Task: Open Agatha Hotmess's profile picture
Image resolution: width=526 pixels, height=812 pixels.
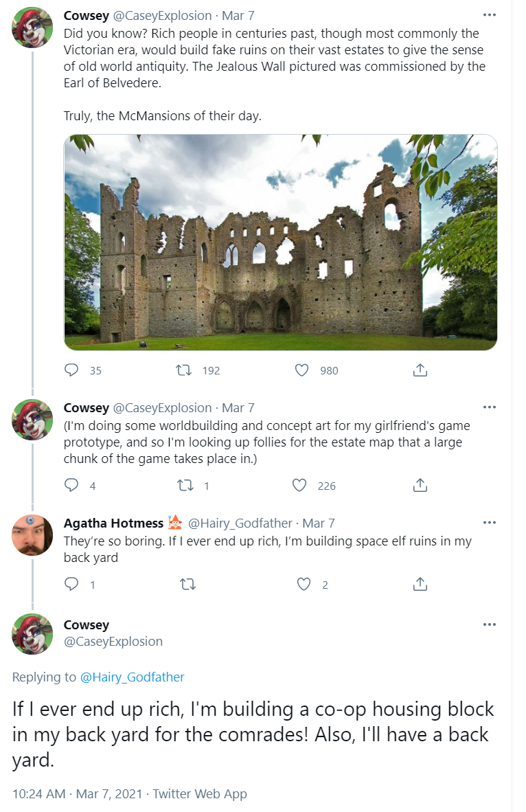Action: click(32, 535)
